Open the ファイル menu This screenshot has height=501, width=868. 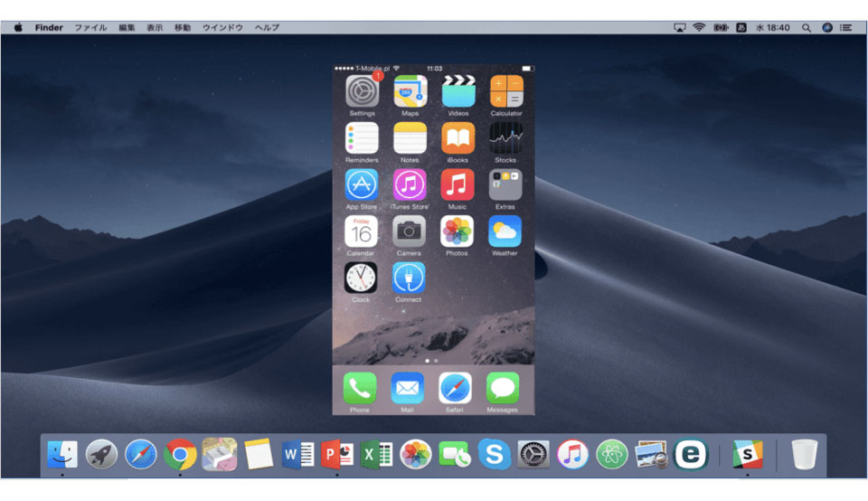tap(90, 28)
